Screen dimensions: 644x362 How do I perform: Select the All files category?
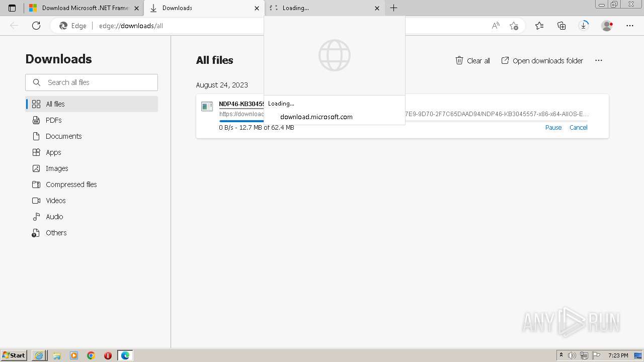[92, 104]
